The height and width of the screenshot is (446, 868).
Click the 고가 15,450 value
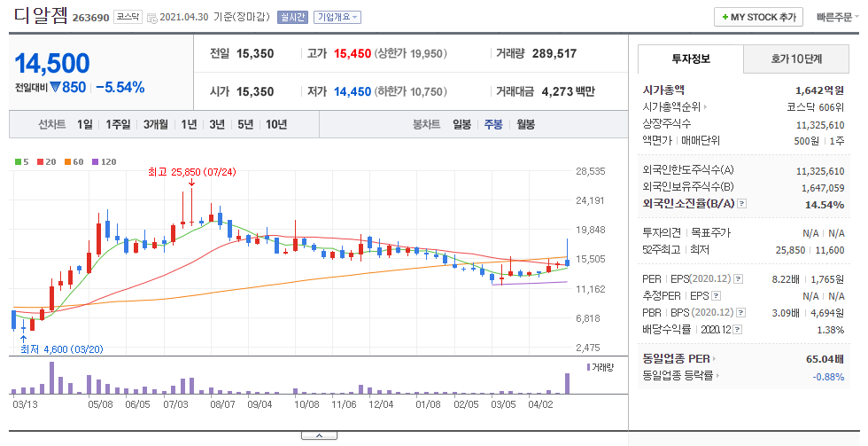coord(353,54)
